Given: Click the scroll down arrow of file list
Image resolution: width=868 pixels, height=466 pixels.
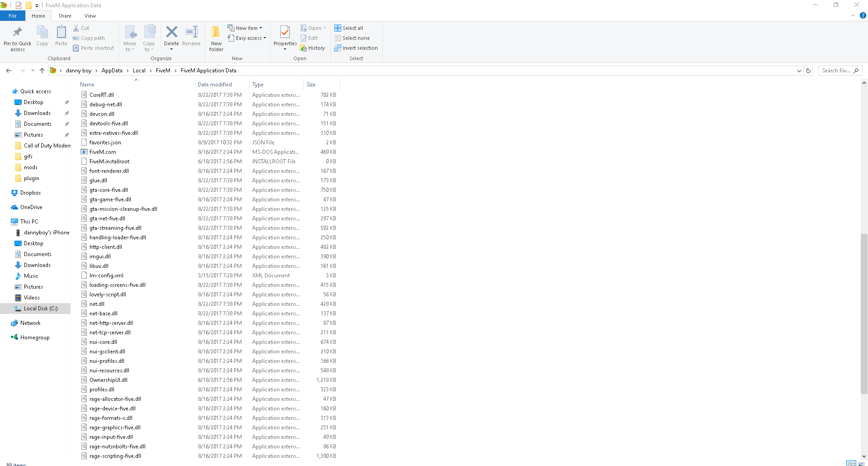Looking at the screenshot, I should pyautogui.click(x=864, y=456).
